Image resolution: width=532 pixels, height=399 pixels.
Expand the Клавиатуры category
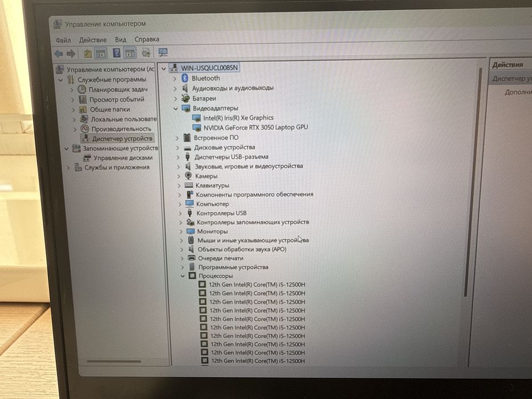click(x=179, y=186)
